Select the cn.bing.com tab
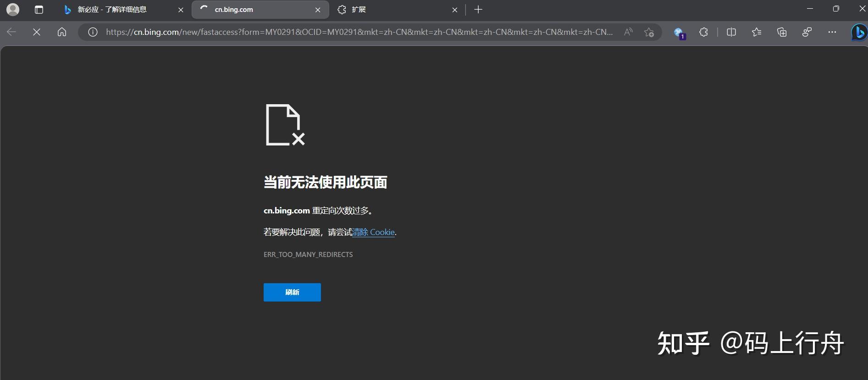 (260, 9)
